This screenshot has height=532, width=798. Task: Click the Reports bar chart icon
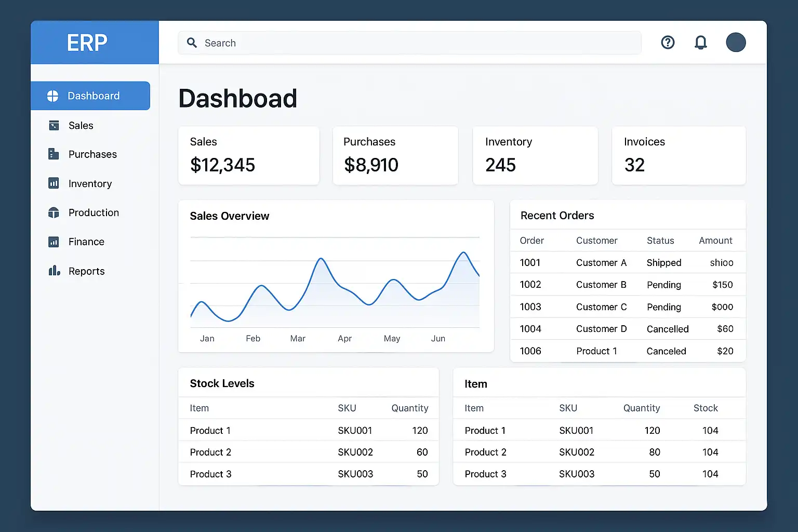tap(54, 271)
